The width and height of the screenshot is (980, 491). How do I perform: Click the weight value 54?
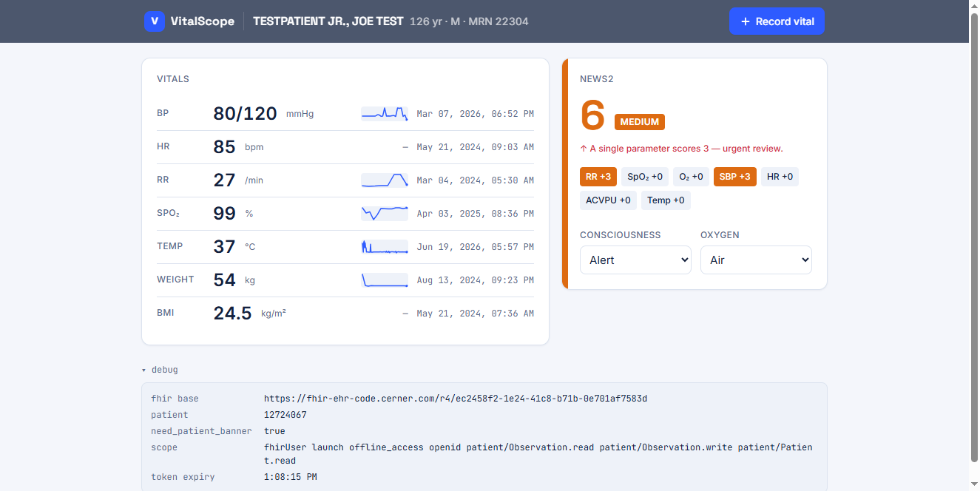pos(224,280)
